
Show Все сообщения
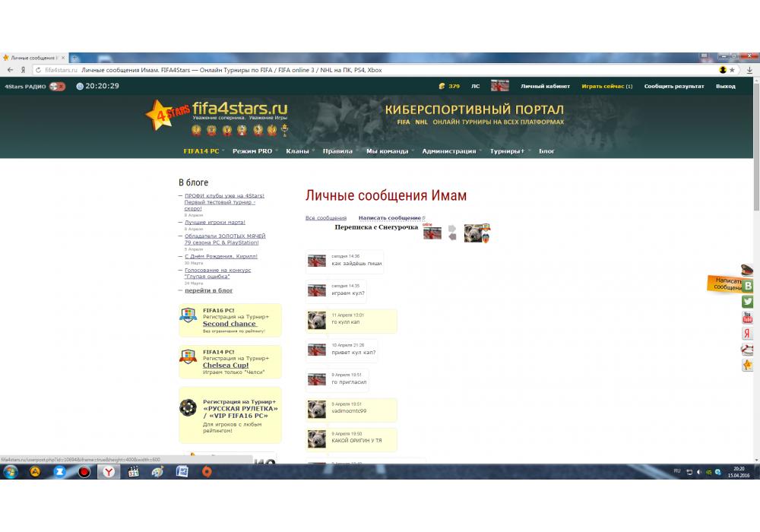(x=326, y=218)
